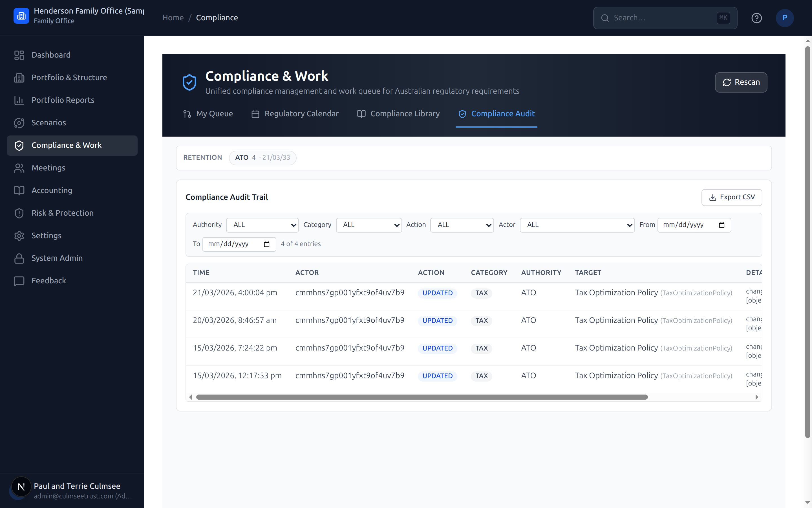Click the TARGET column header
812x508 pixels.
point(588,273)
